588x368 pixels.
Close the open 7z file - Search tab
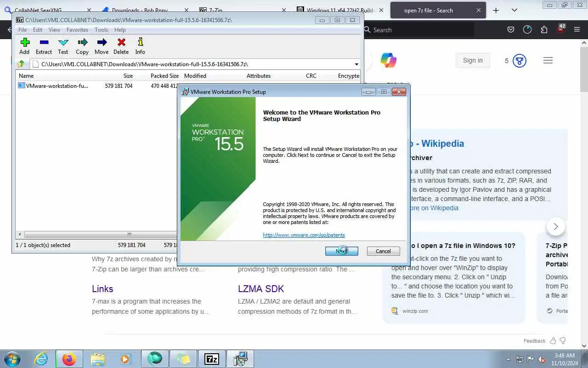479,10
